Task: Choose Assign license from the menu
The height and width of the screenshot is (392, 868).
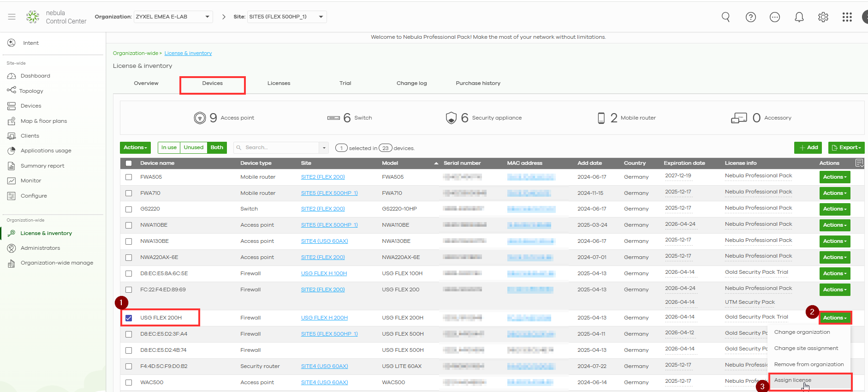Action: pyautogui.click(x=809, y=380)
